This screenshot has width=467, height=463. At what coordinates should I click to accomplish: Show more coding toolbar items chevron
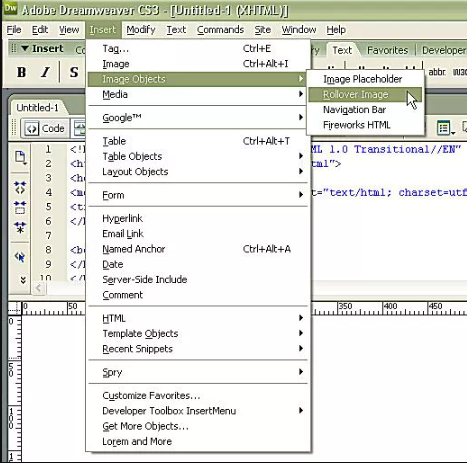[x=23, y=280]
